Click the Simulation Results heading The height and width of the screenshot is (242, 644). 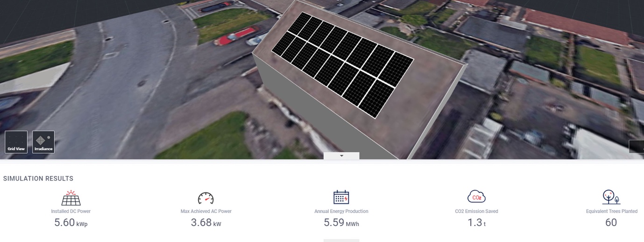(38, 179)
